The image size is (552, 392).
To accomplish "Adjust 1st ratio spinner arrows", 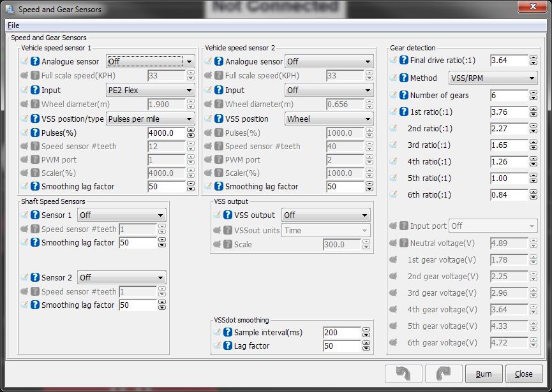I will [533, 112].
